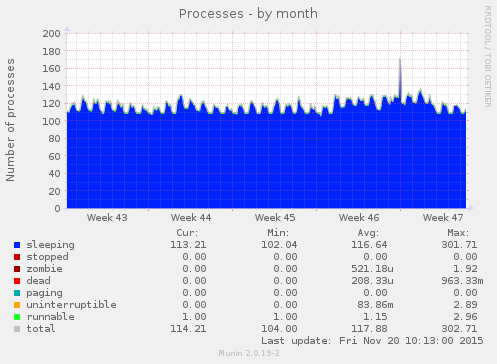Click dead average value 208.33u

coord(372,281)
